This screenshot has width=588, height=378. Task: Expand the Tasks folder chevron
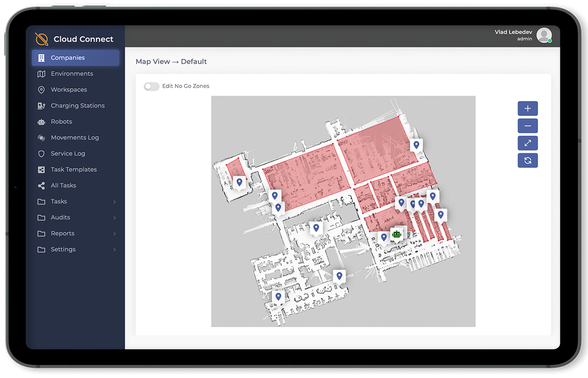point(115,202)
